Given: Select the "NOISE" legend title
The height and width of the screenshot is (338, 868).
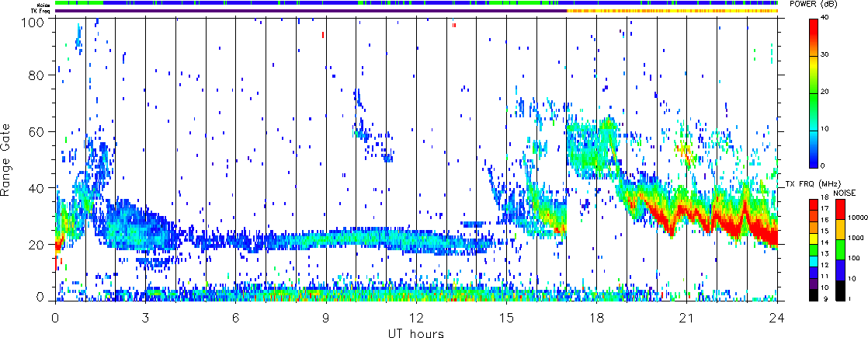Looking at the screenshot, I should point(844,192).
